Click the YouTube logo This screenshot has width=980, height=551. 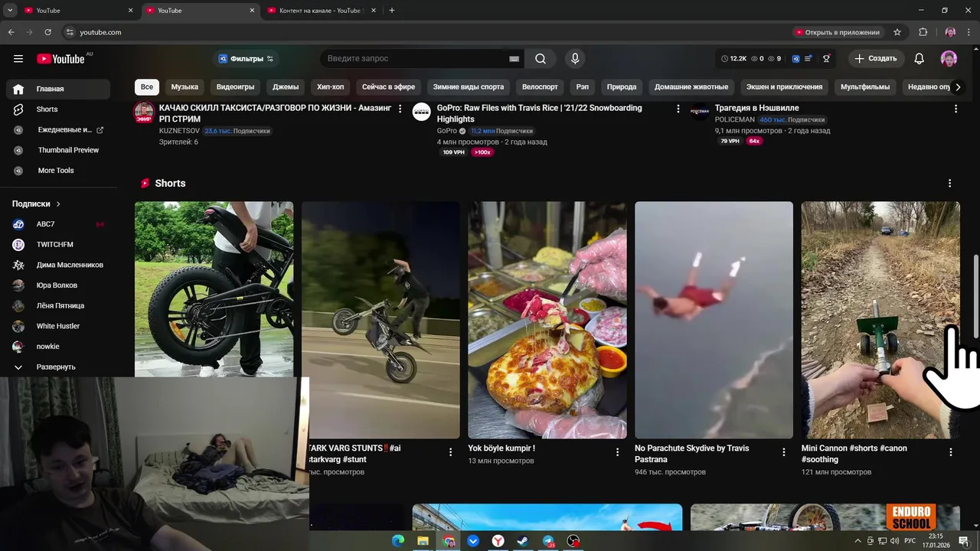tap(60, 59)
